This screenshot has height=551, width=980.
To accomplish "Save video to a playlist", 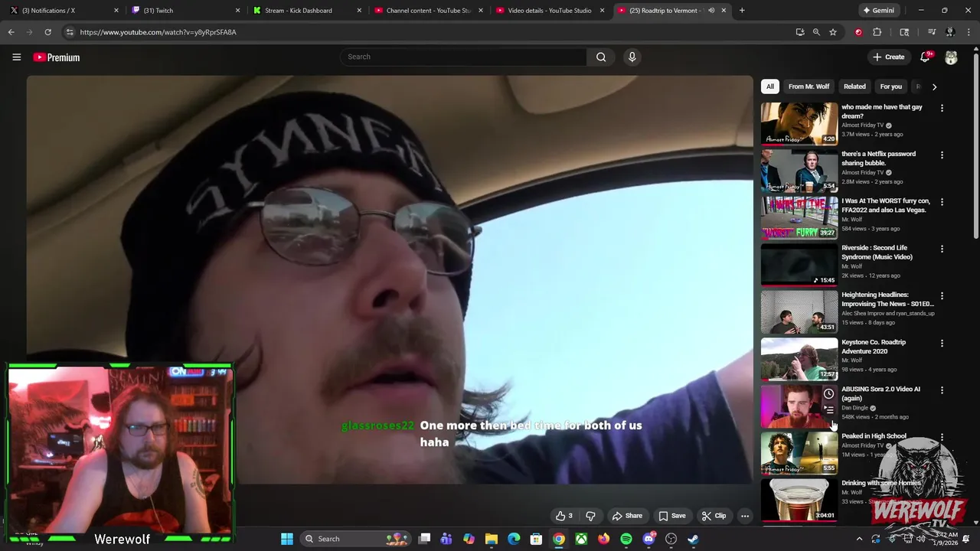I will coord(671,516).
